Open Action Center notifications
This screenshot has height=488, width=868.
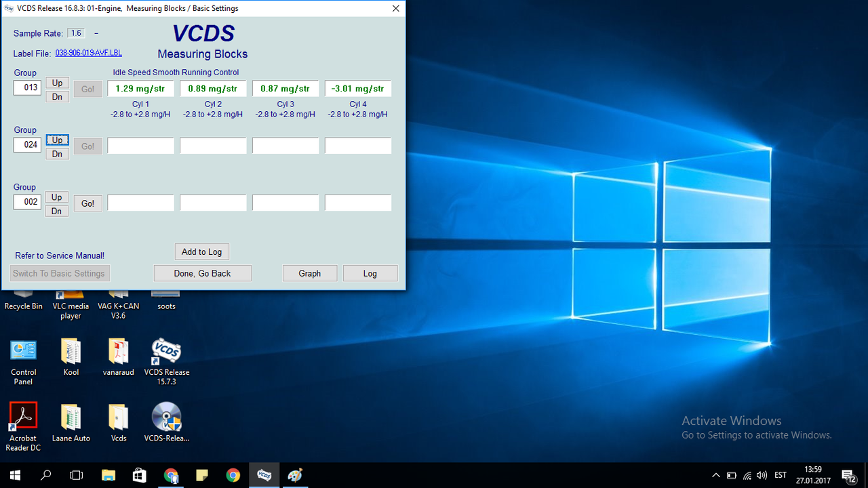tap(848, 475)
